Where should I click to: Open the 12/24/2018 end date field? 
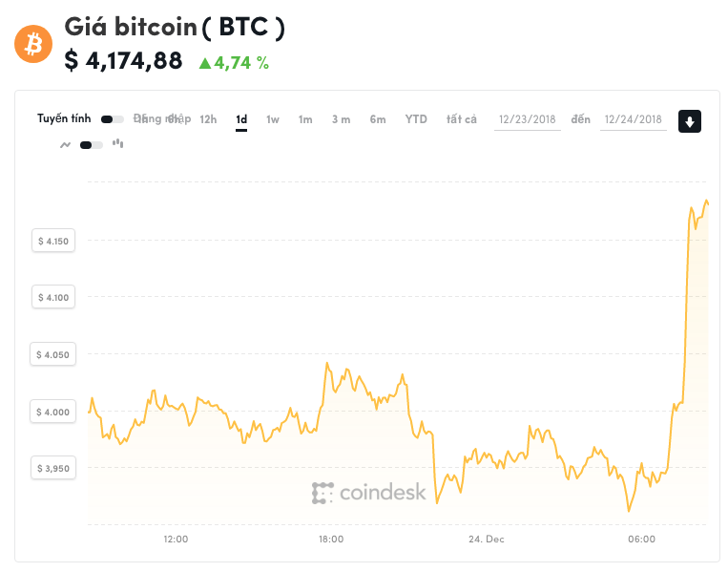(x=634, y=120)
